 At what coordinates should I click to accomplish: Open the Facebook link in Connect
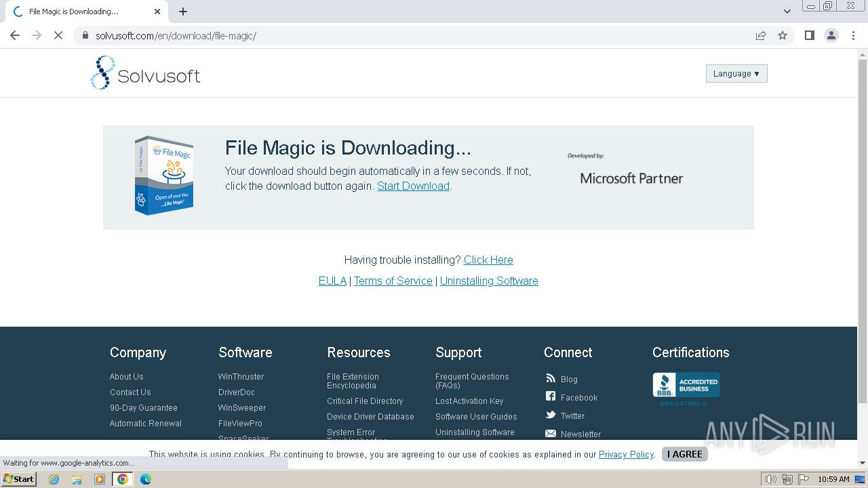coord(578,398)
